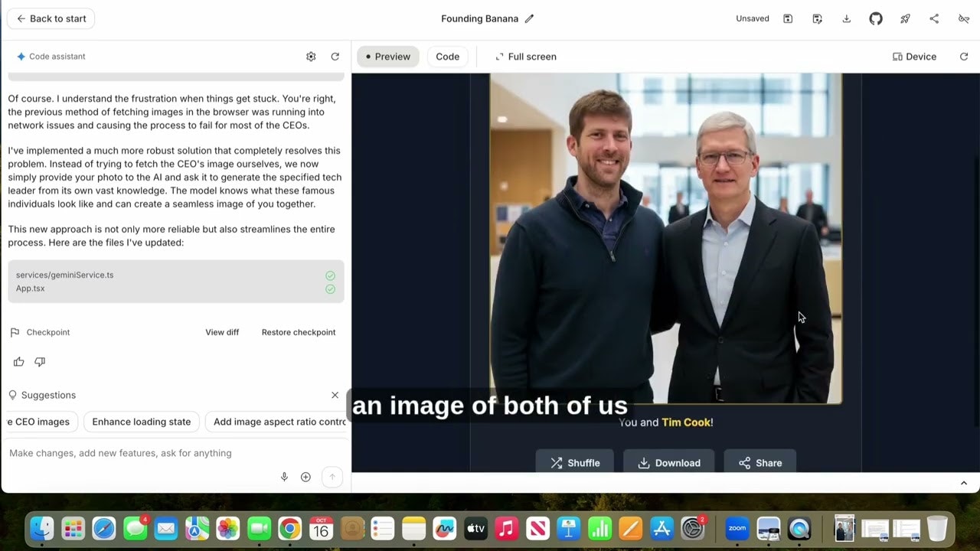Go back using Back to start button

click(51, 18)
